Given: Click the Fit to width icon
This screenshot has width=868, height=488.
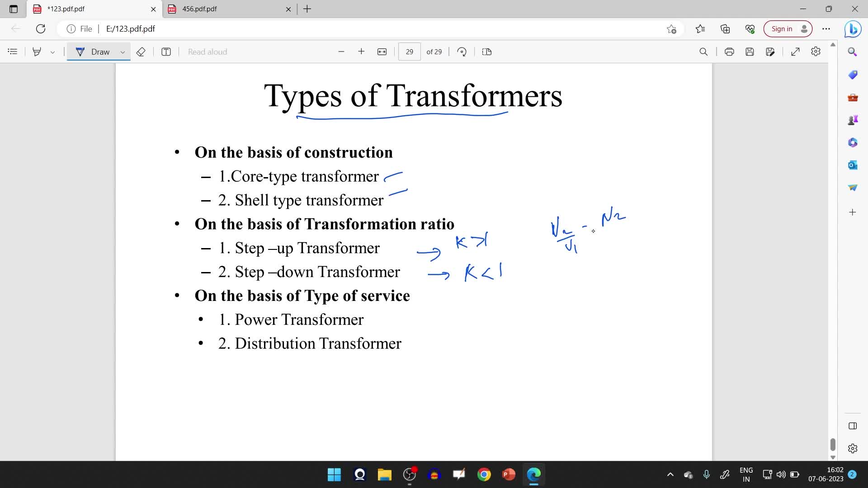Looking at the screenshot, I should tap(382, 52).
